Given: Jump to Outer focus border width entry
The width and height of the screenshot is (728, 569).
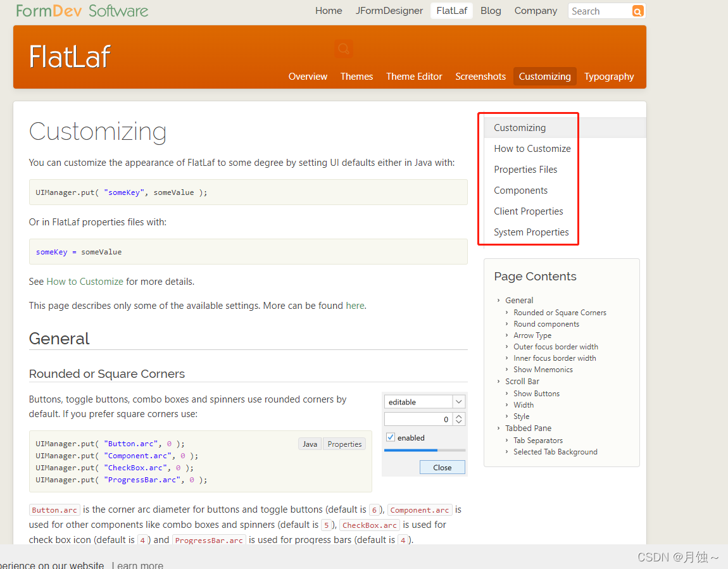Looking at the screenshot, I should click(x=555, y=347).
